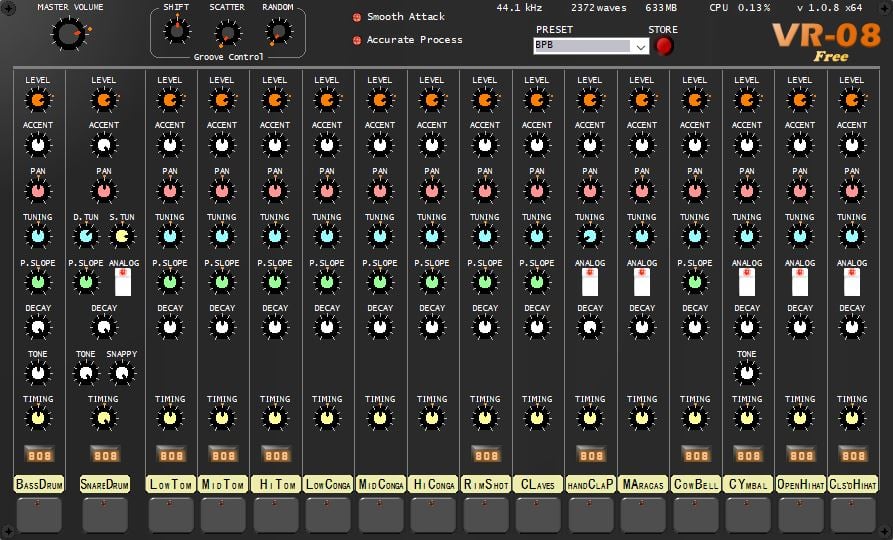Tap the Mid Conga trigger pad
Screen dimensions: 893x540
coord(380,514)
